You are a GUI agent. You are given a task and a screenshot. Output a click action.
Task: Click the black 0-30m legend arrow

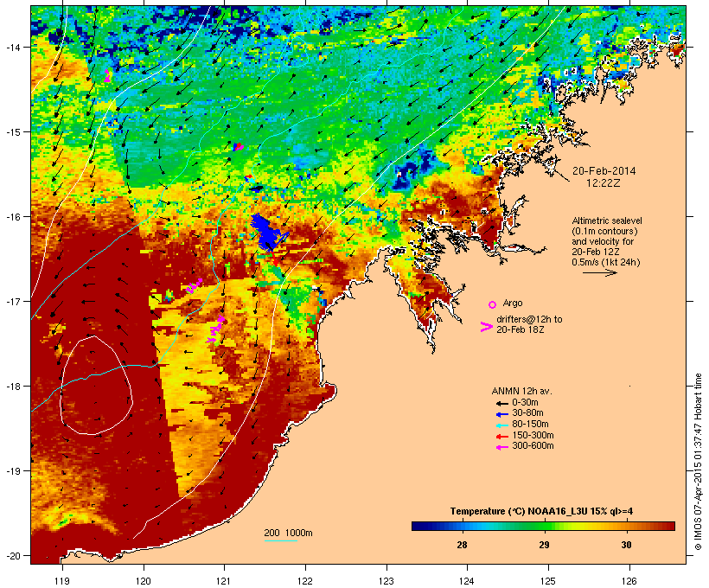pos(501,403)
